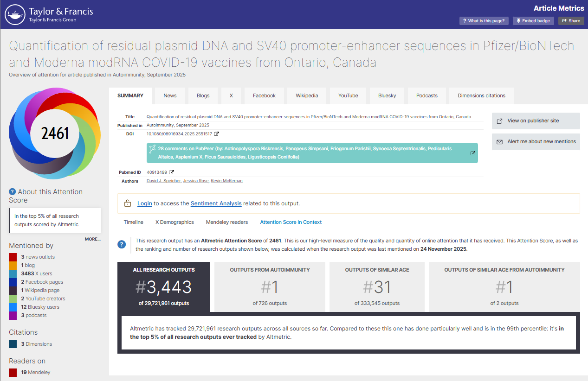588x381 pixels.
Task: Open the Dimensions citations tab
Action: coord(481,95)
